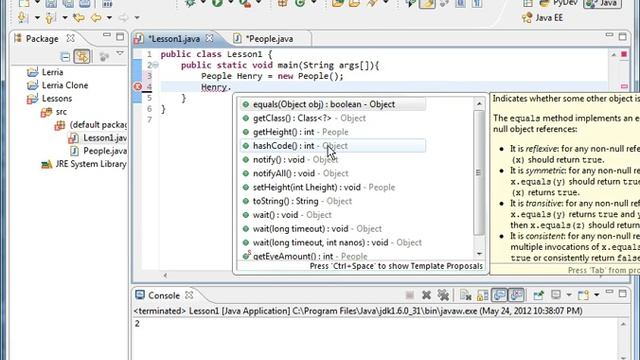Screen dimensions: 640x360
Task: Open dropdown next to Next Annotation
Action: [37, 18]
